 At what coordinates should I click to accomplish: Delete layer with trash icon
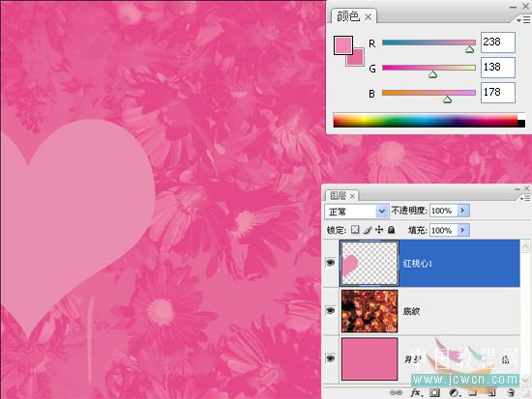point(511,392)
